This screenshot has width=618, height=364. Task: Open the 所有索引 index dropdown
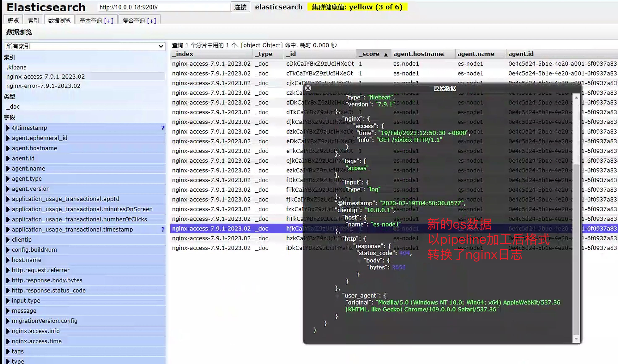(84, 46)
